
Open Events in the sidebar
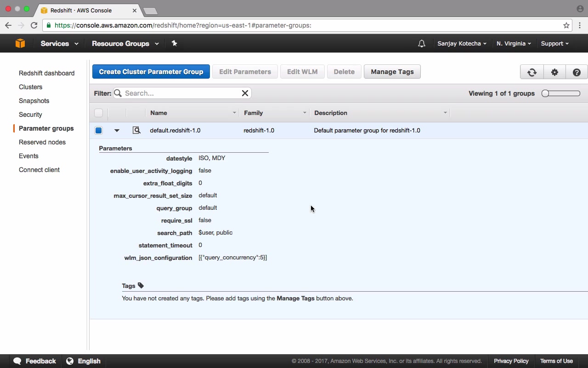(28, 156)
